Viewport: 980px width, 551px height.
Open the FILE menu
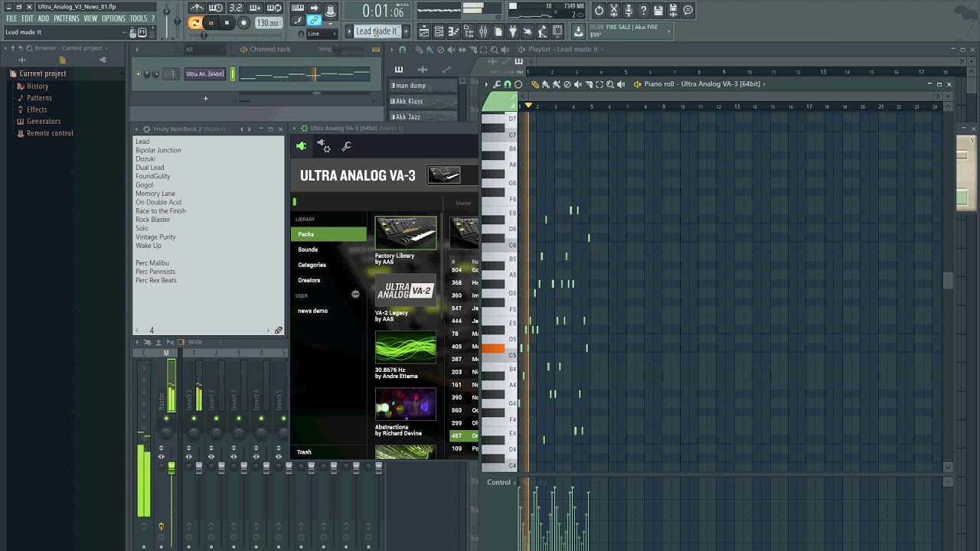pyautogui.click(x=11, y=18)
